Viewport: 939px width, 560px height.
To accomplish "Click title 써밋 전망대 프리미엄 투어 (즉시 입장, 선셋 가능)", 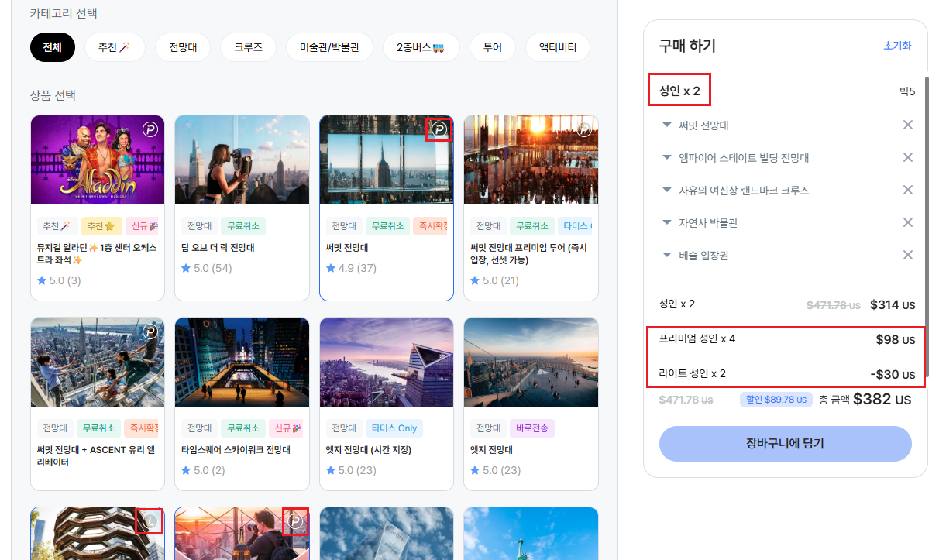I will point(531,254).
